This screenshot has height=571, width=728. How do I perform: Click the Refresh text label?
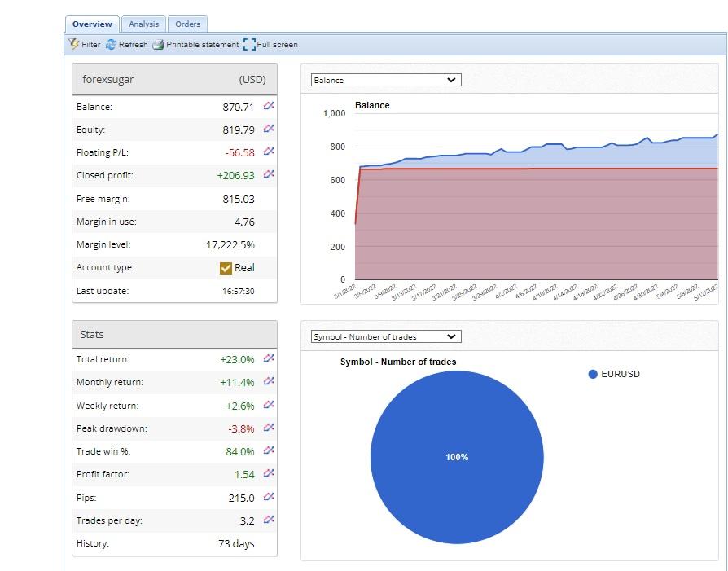click(x=134, y=45)
